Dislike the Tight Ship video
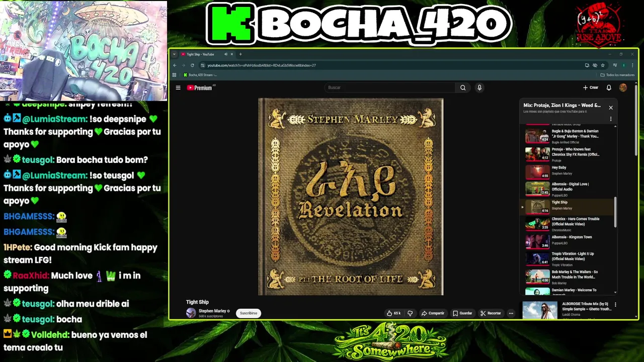The height and width of the screenshot is (362, 644). (410, 313)
